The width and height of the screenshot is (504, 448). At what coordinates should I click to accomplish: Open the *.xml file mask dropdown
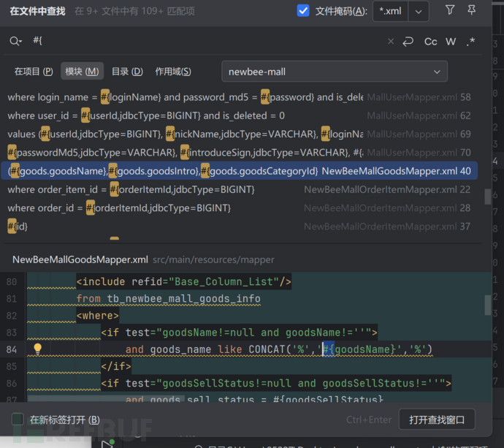[419, 11]
